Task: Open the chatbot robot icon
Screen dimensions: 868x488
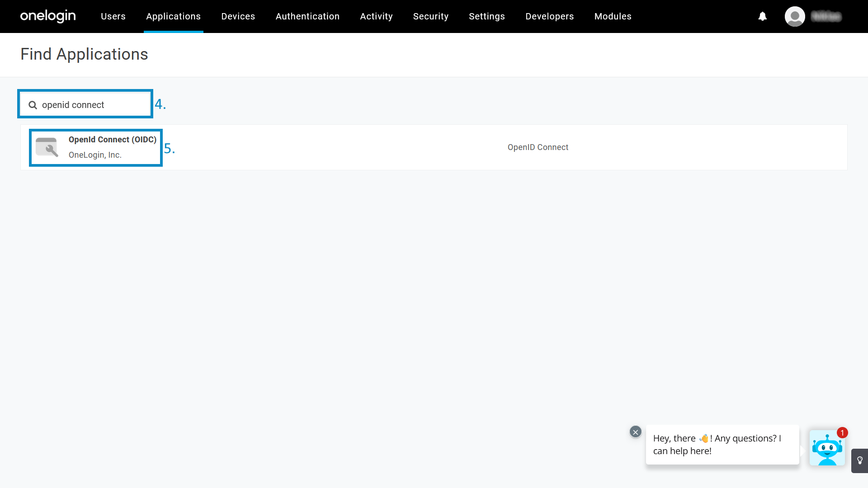Action: tap(827, 448)
